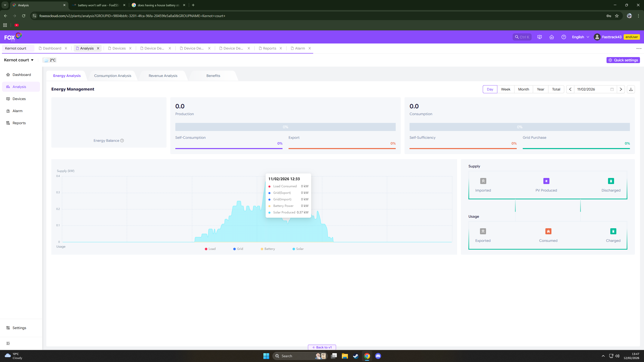644x362 pixels.
Task: Collapse the sidebar using bottom menu icon
Action: tap(8, 343)
